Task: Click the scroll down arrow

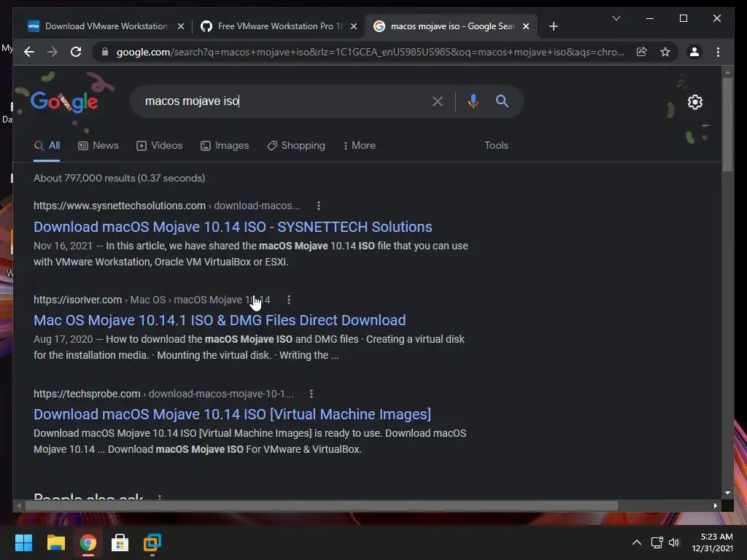Action: coord(727,493)
